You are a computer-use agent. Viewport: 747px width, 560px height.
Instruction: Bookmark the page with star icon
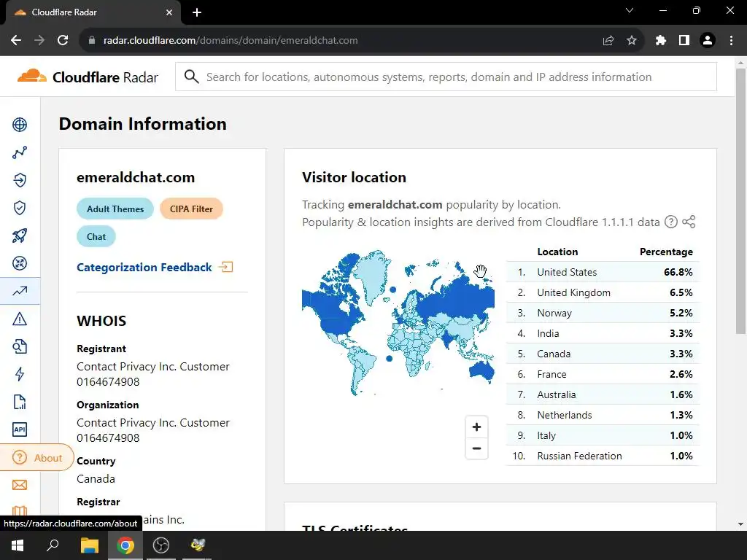632,41
